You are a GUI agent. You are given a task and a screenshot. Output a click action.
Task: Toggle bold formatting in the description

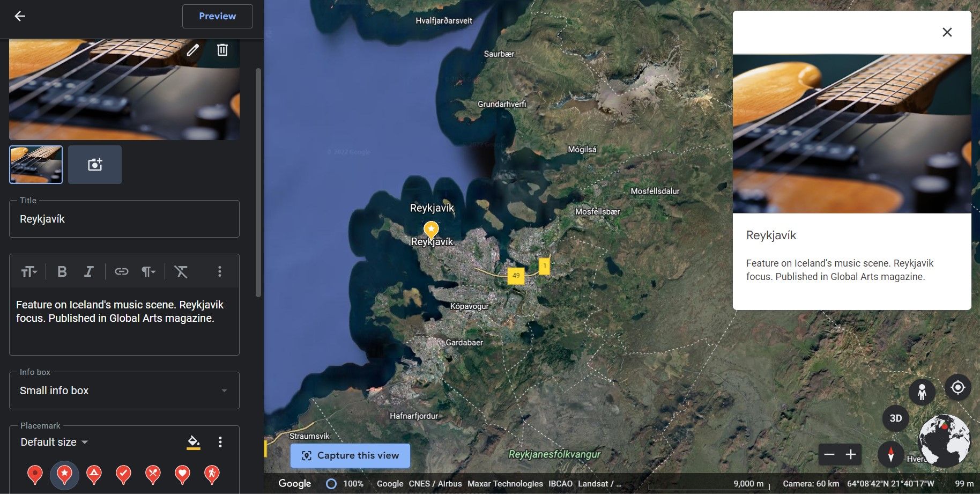(62, 271)
